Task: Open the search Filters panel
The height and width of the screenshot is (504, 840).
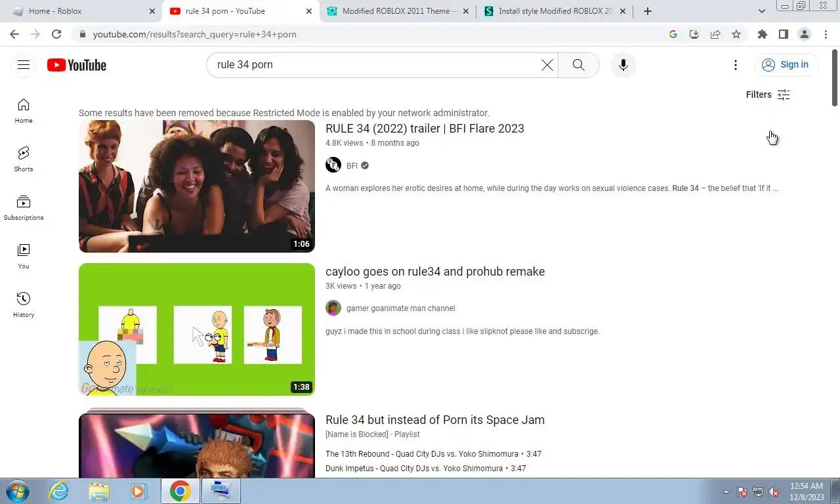Action: point(768,94)
